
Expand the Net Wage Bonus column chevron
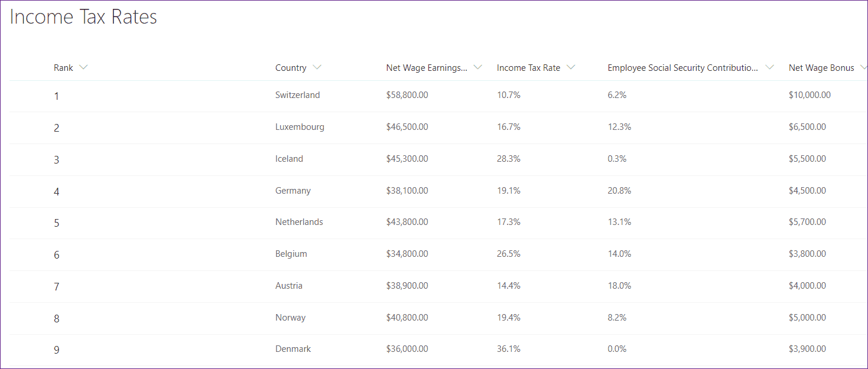(x=864, y=67)
